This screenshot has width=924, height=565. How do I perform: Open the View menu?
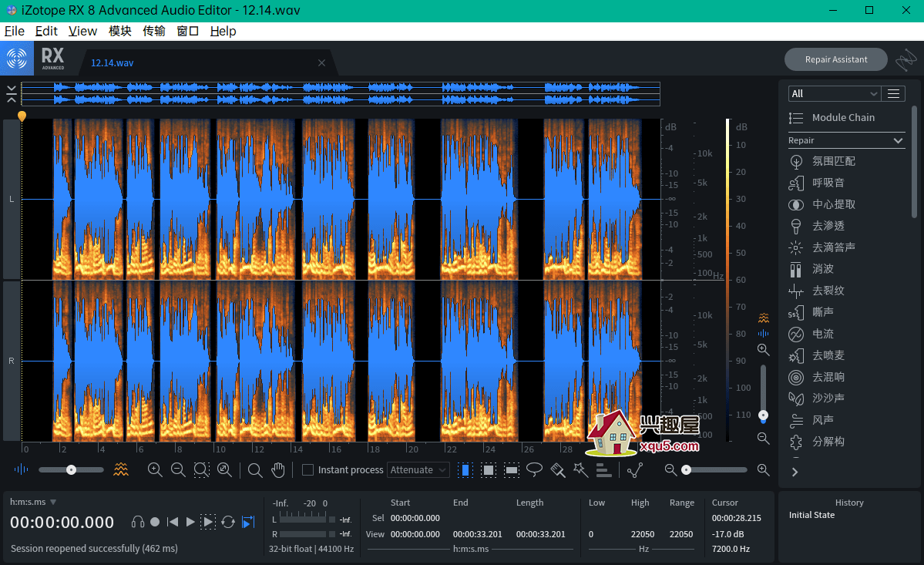(x=82, y=32)
